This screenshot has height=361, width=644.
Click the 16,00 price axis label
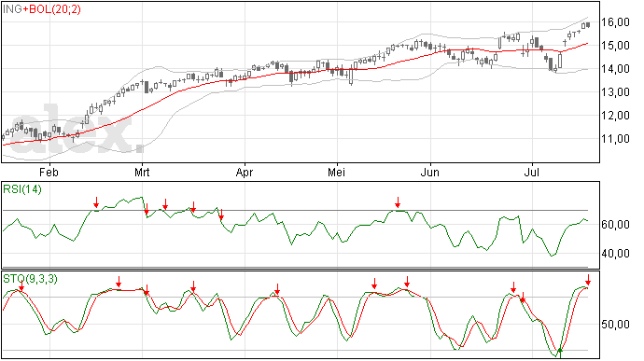click(x=615, y=22)
